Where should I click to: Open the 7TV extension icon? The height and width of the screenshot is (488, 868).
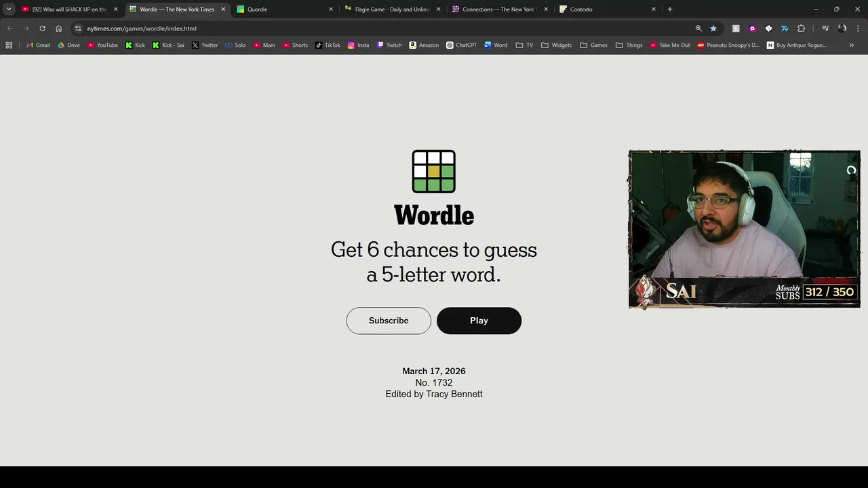(x=785, y=28)
